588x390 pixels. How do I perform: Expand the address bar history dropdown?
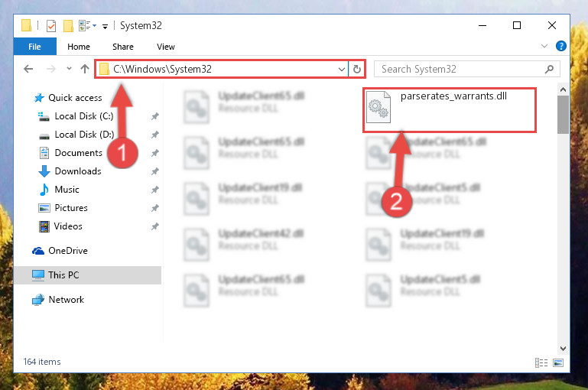click(342, 70)
